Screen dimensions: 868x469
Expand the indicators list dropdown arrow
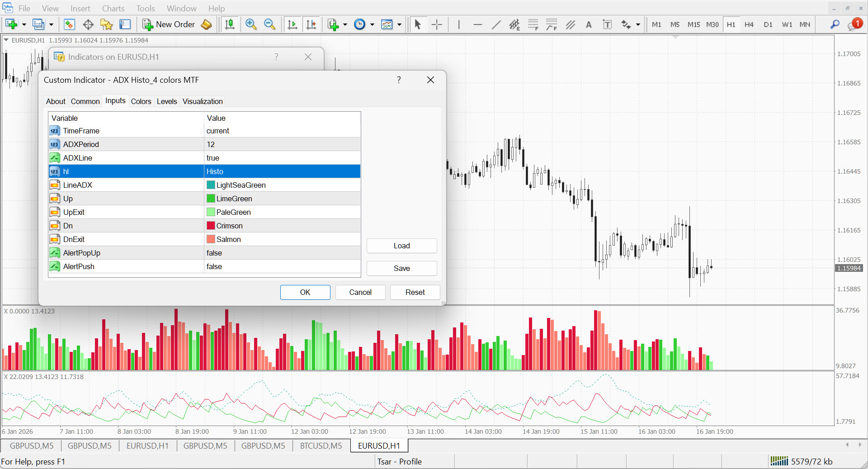(x=345, y=24)
